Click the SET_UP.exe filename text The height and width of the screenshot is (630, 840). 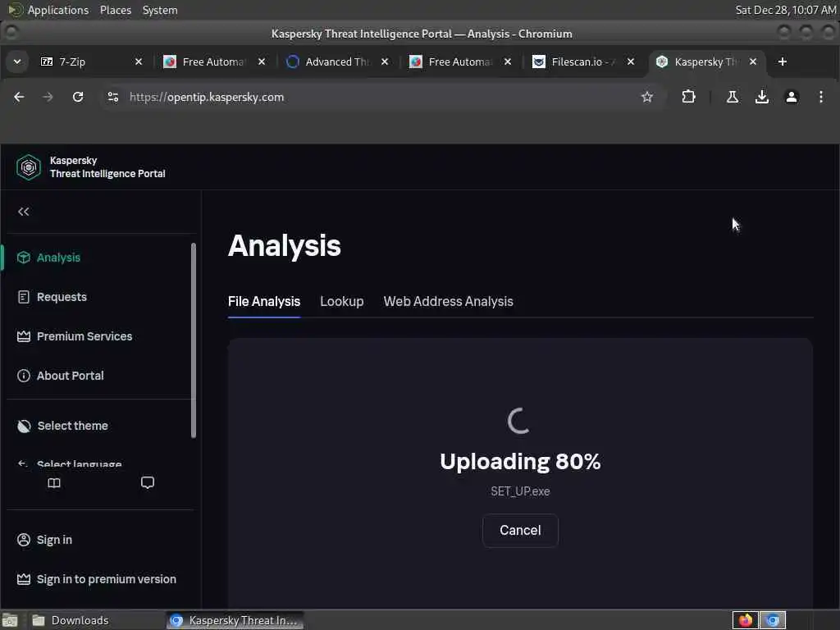tap(520, 491)
